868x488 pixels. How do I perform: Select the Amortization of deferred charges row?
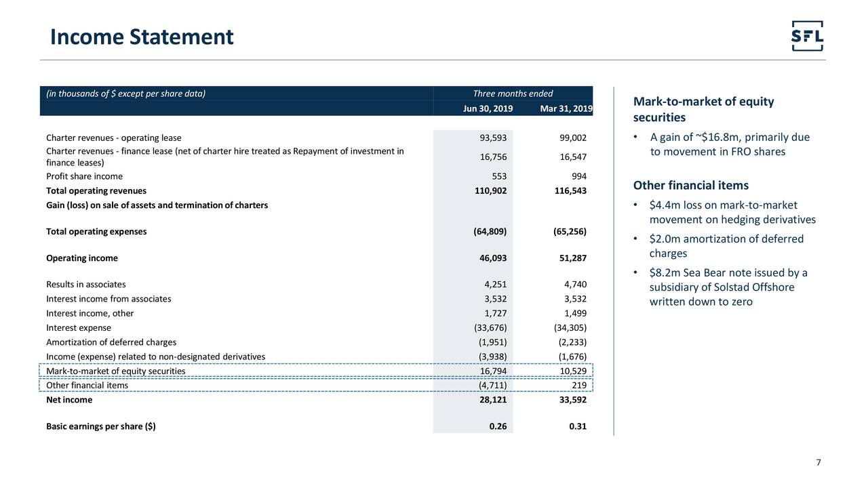click(111, 342)
